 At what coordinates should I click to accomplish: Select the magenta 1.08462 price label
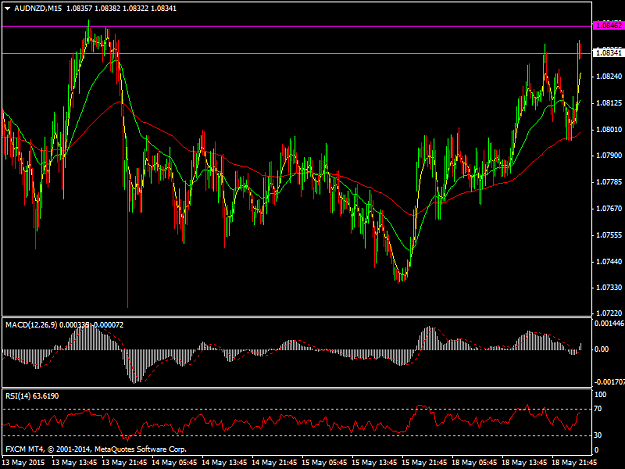608,26
